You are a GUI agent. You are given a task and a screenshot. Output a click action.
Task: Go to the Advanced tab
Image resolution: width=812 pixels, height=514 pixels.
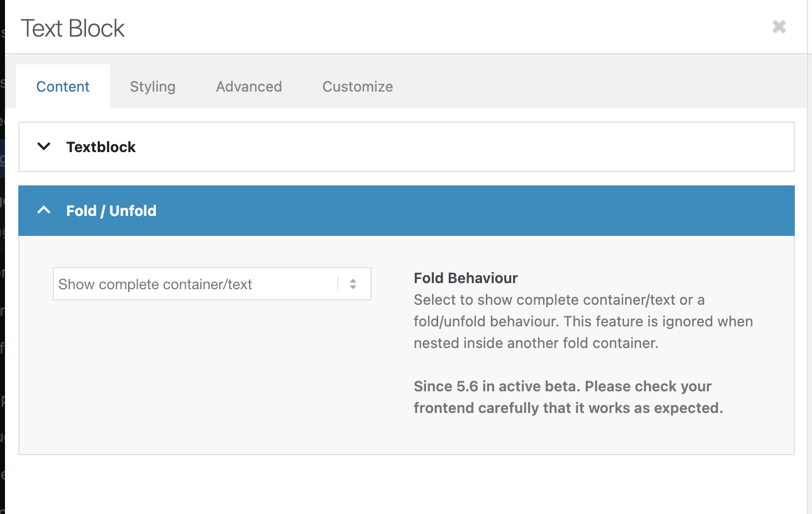point(249,87)
